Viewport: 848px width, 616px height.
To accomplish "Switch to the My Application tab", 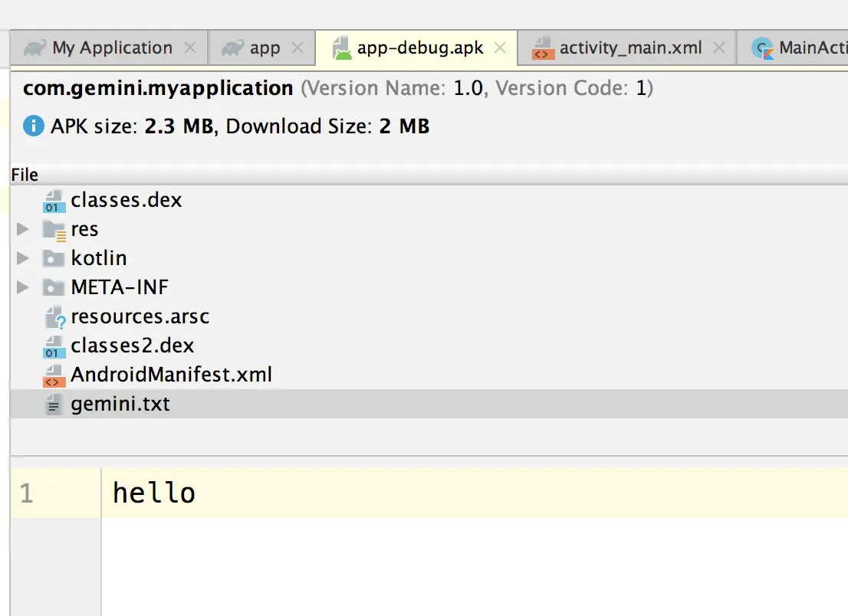I will coord(109,48).
